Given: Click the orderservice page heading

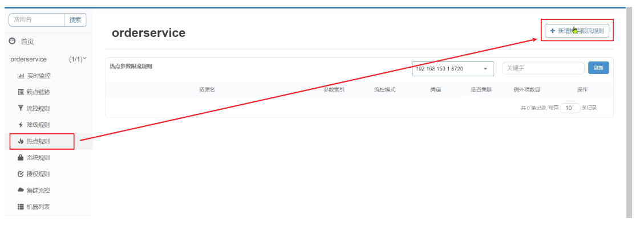Looking at the screenshot, I should click(x=149, y=33).
